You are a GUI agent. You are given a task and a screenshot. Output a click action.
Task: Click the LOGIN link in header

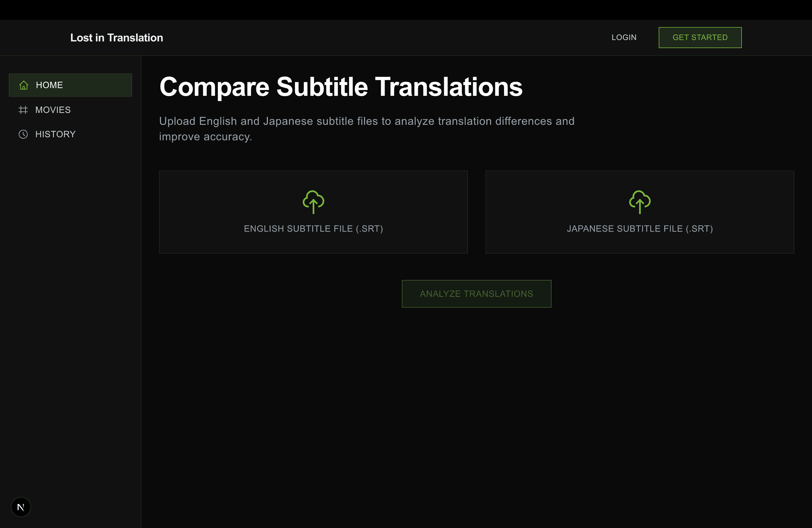tap(624, 38)
